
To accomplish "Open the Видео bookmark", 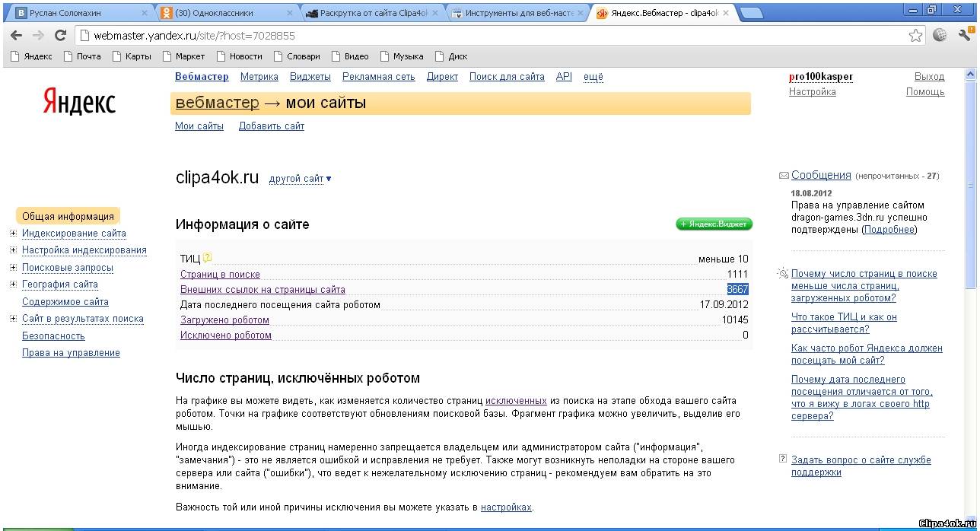I will coord(349,56).
